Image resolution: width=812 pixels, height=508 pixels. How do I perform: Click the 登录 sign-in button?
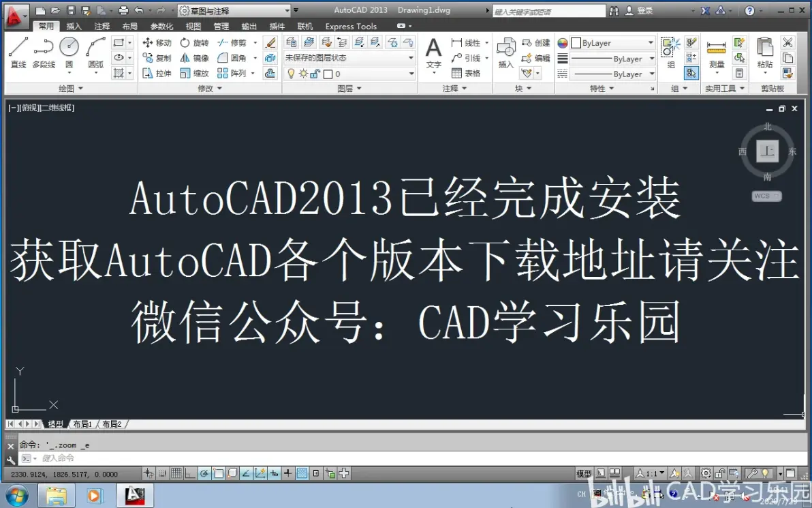(x=638, y=10)
